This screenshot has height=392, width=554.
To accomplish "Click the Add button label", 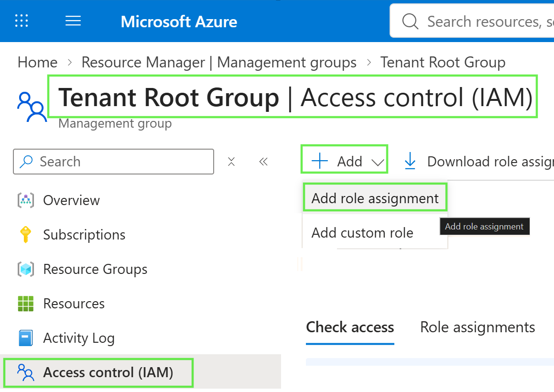I will point(349,162).
